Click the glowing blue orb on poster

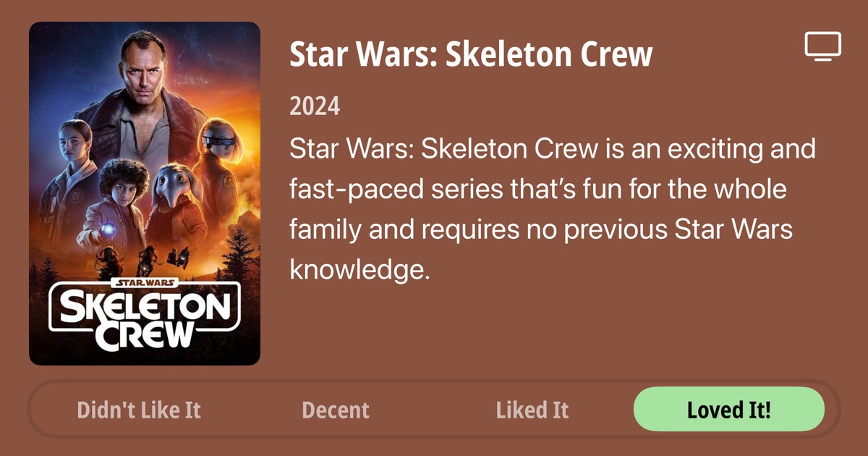(109, 230)
